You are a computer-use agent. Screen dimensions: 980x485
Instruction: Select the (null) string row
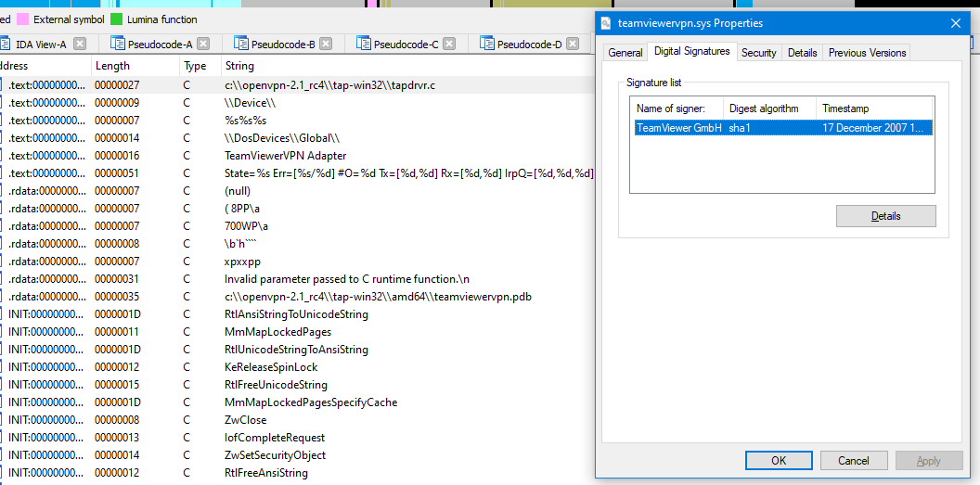click(x=297, y=190)
